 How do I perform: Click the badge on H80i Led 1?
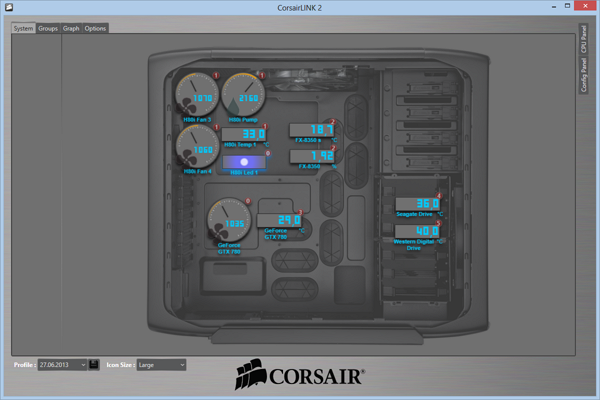click(268, 153)
